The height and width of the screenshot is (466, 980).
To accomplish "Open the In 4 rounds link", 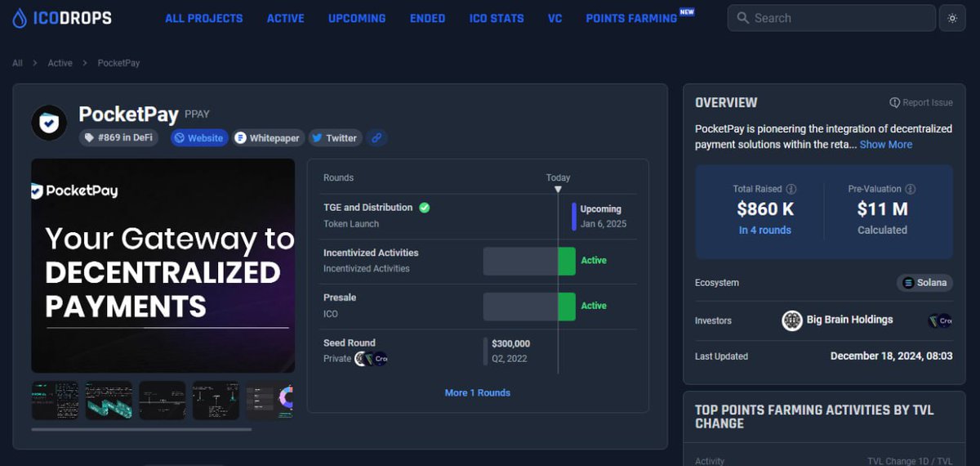I will click(x=765, y=230).
